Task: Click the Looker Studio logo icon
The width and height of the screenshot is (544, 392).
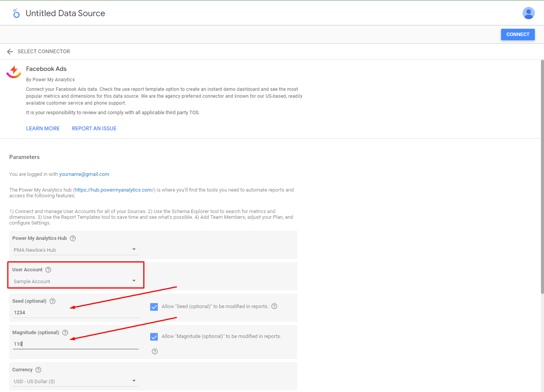Action: point(16,13)
